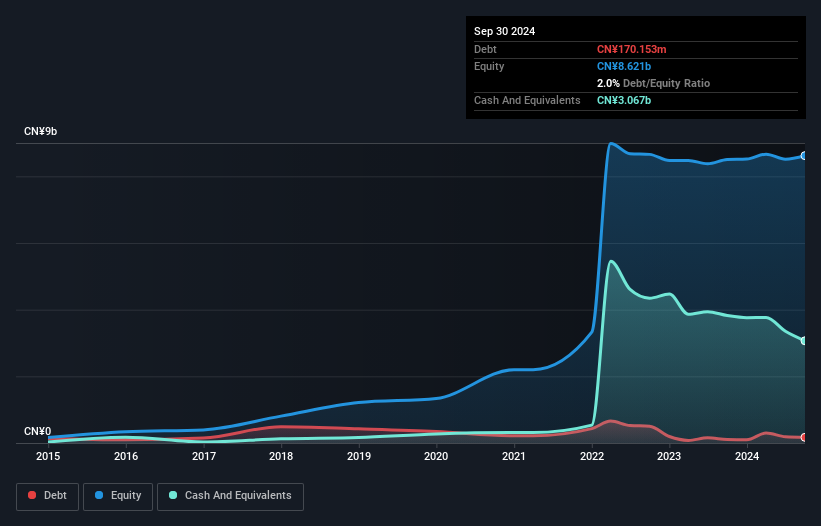The width and height of the screenshot is (821, 526).
Task: Toggle the Debt series legend button
Action: point(47,496)
